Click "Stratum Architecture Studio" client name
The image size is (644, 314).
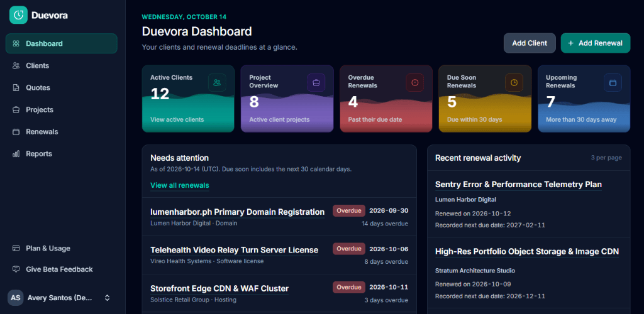[x=475, y=271]
